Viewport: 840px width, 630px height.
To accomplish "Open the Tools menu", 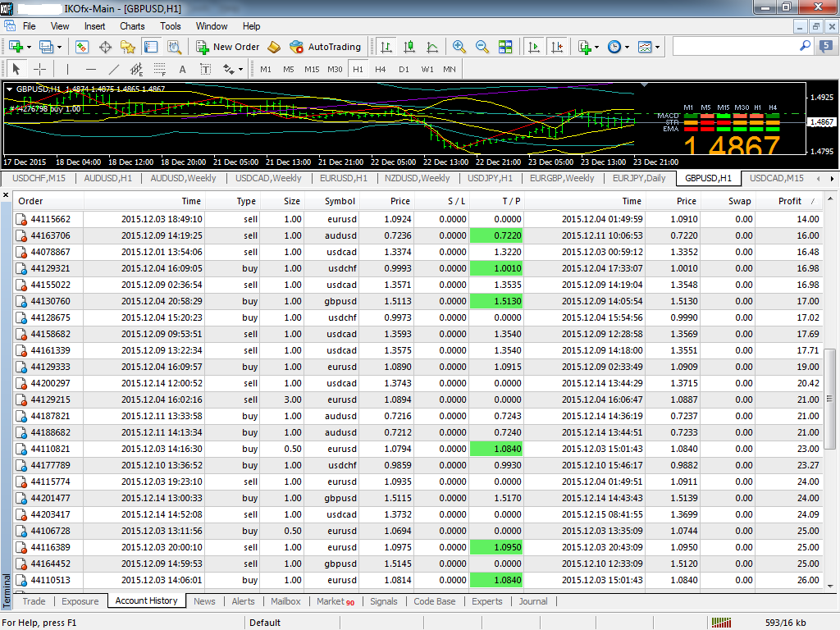I will click(x=171, y=26).
